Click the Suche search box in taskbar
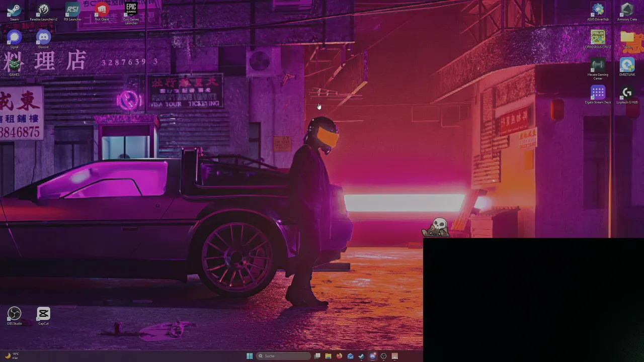644x362 pixels. (x=283, y=356)
